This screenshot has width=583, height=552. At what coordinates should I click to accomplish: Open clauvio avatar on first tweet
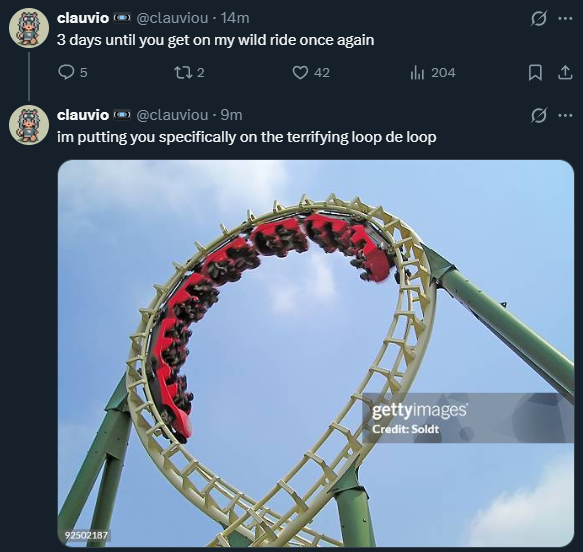pyautogui.click(x=29, y=28)
